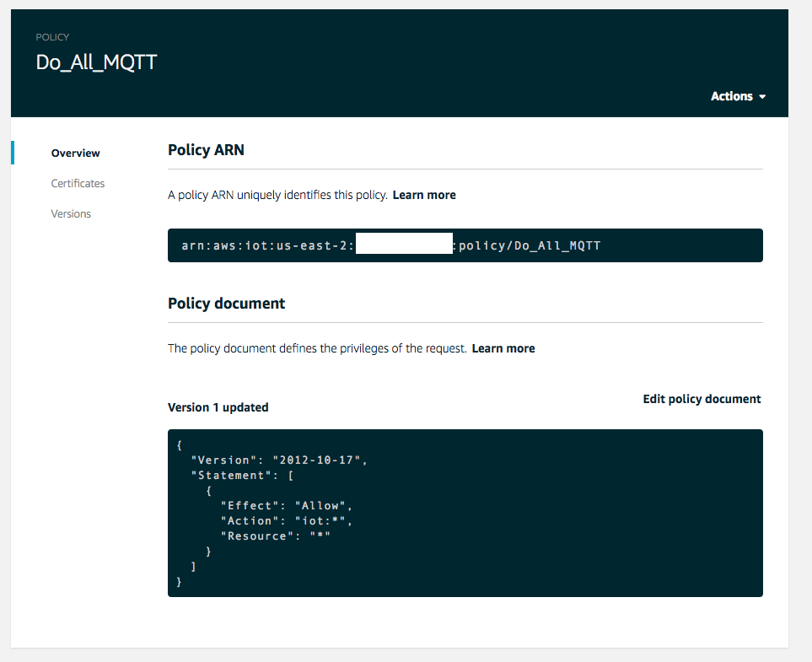
Task: Click the Policy document section heading
Action: pos(226,303)
